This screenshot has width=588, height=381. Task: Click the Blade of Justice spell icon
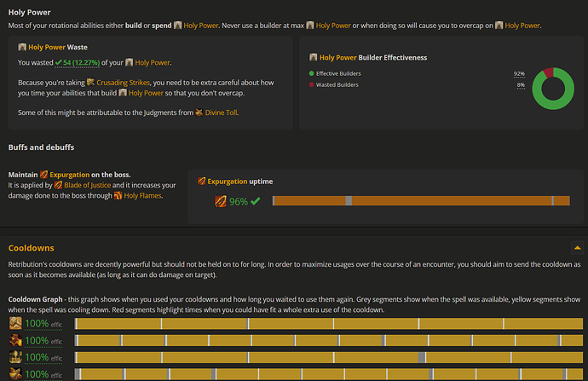(x=59, y=184)
